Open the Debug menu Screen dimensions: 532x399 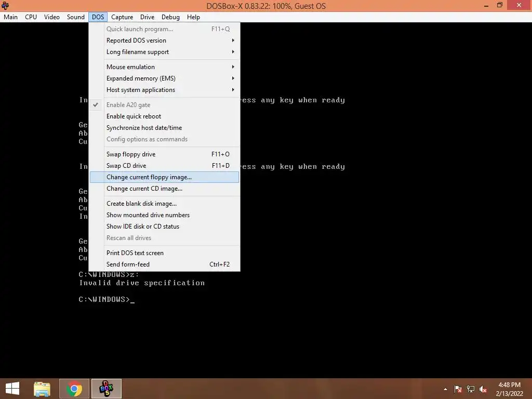click(170, 17)
